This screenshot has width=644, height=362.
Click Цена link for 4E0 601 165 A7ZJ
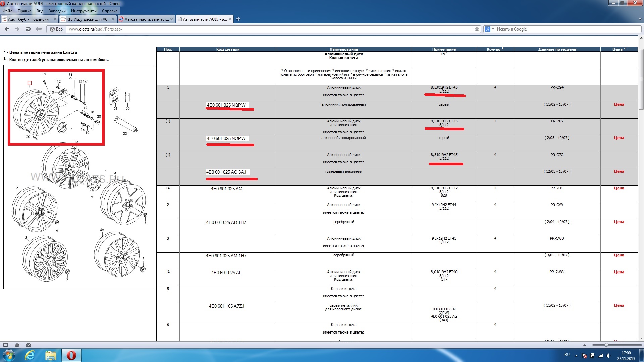619,305
